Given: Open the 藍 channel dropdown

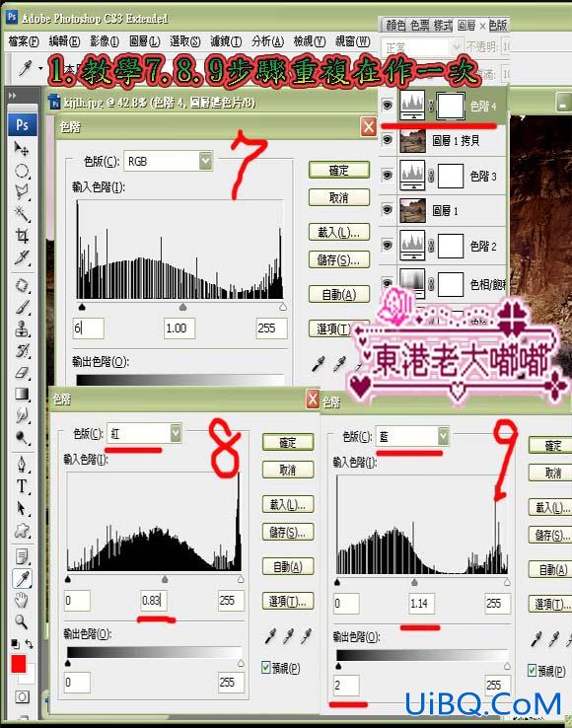Looking at the screenshot, I should pyautogui.click(x=412, y=436).
